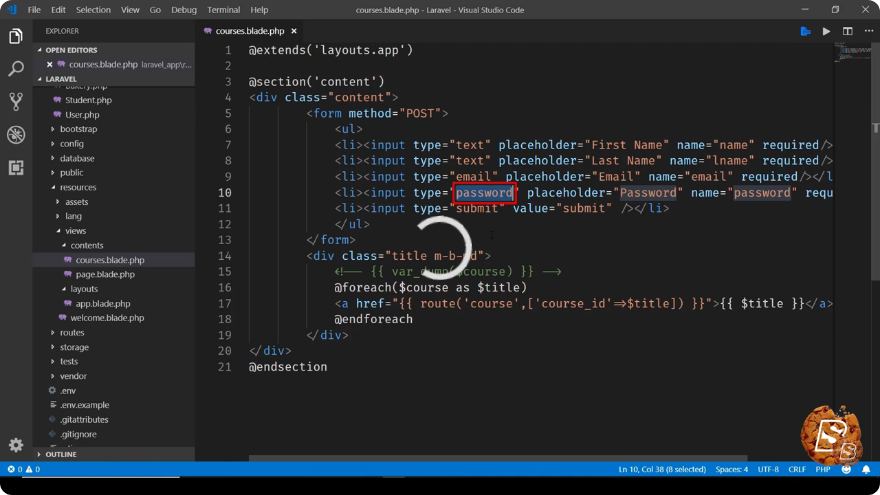Open the Terminal menu

pyautogui.click(x=223, y=10)
